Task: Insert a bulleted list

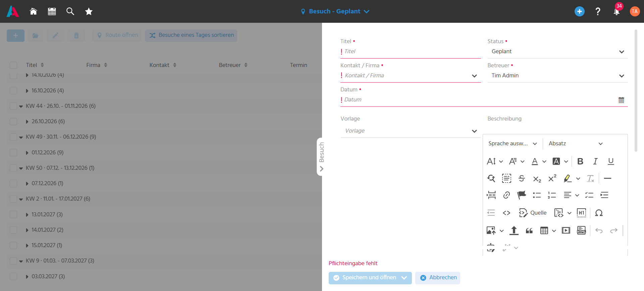Action: pyautogui.click(x=537, y=195)
